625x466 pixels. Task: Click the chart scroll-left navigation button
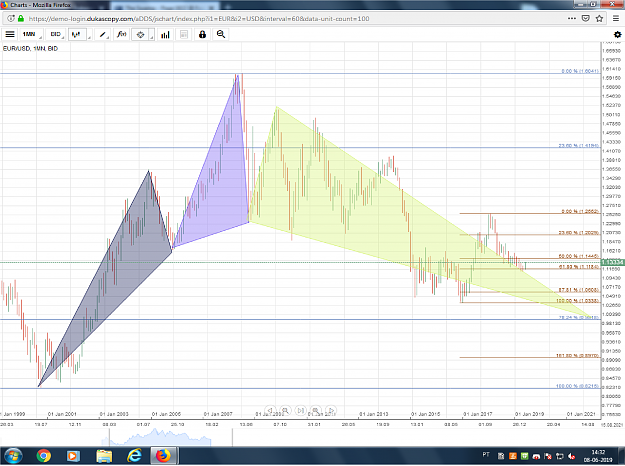[270, 410]
